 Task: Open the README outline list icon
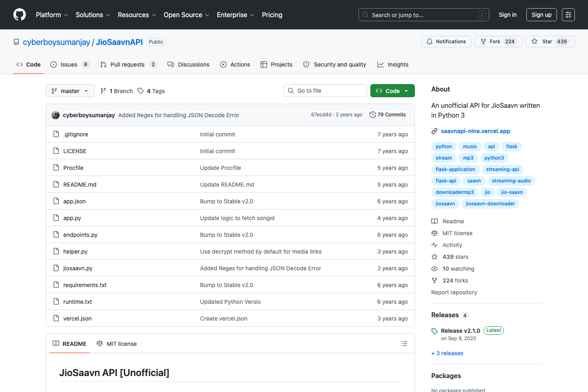tap(404, 343)
